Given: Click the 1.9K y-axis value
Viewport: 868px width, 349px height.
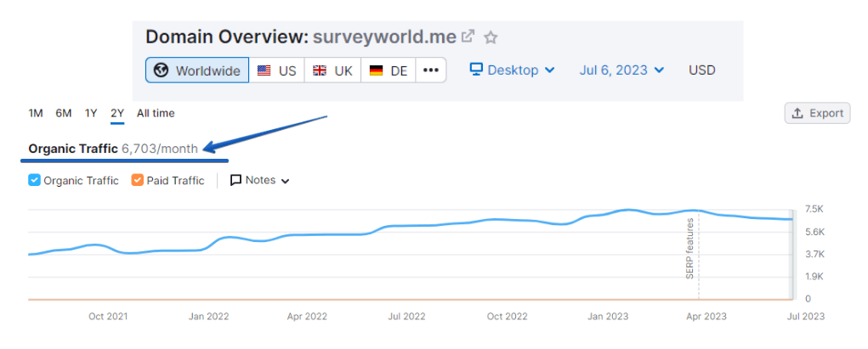Looking at the screenshot, I should click(x=814, y=277).
